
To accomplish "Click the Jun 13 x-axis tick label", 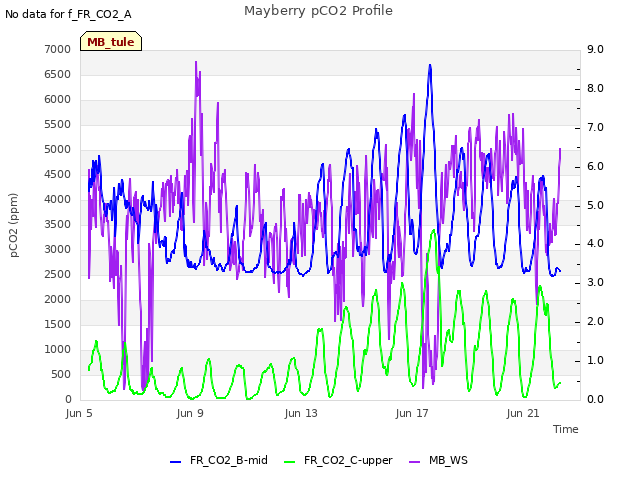I will [x=301, y=413].
